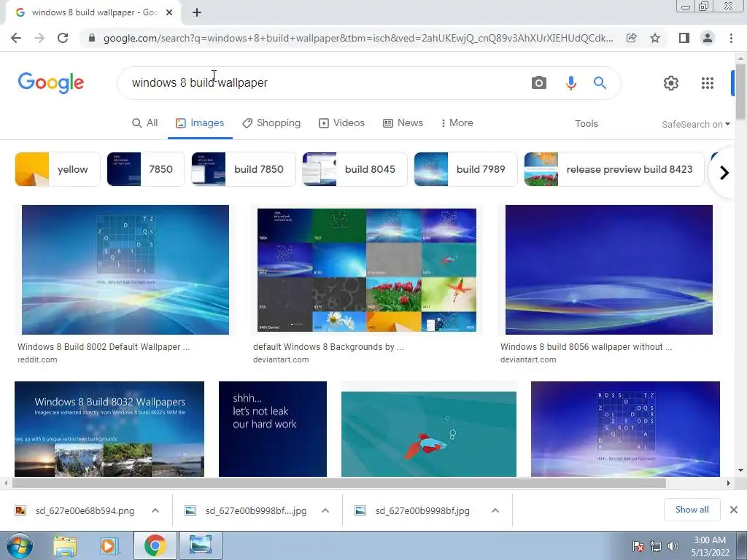Open the Windows Start menu
Viewport: 747px width, 560px height.
[x=20, y=545]
